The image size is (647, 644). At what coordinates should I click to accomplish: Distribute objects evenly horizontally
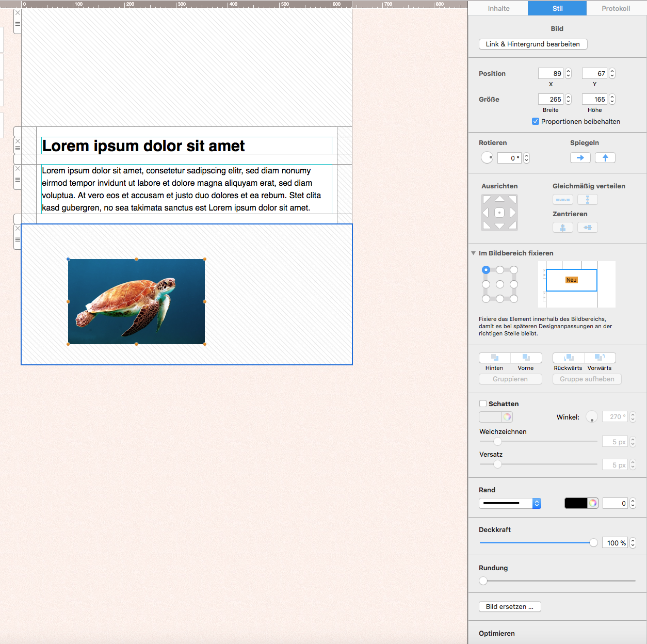(563, 200)
